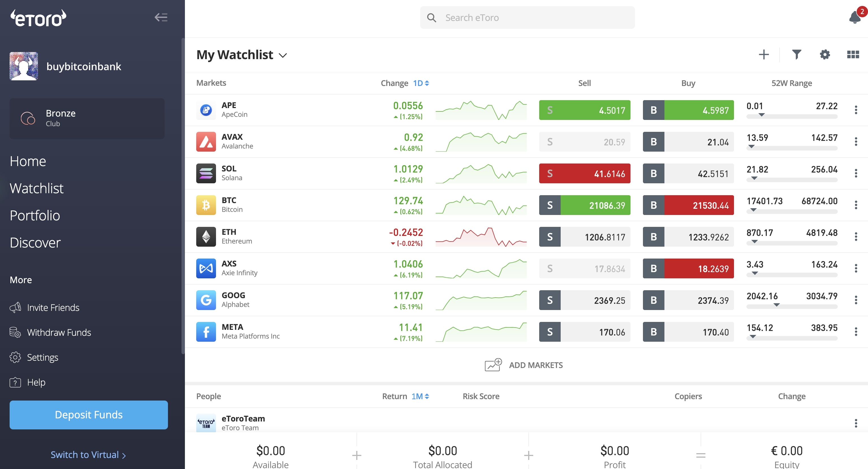Go to Home in the sidebar
The image size is (868, 469).
[x=28, y=161]
